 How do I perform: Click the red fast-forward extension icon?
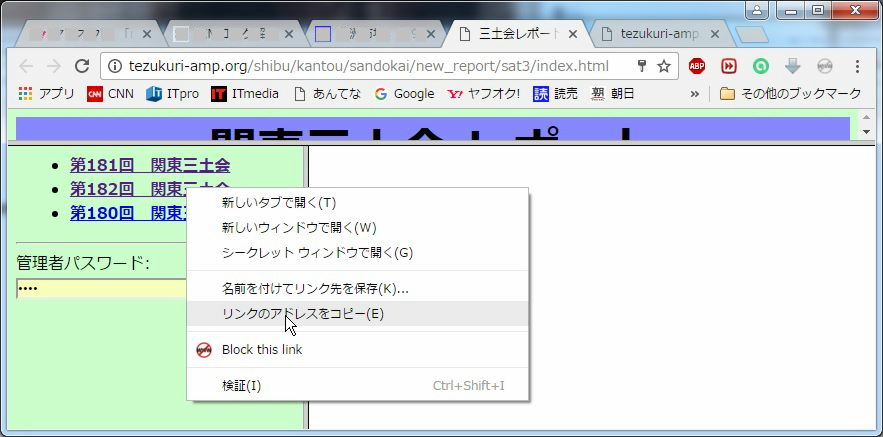click(x=729, y=67)
